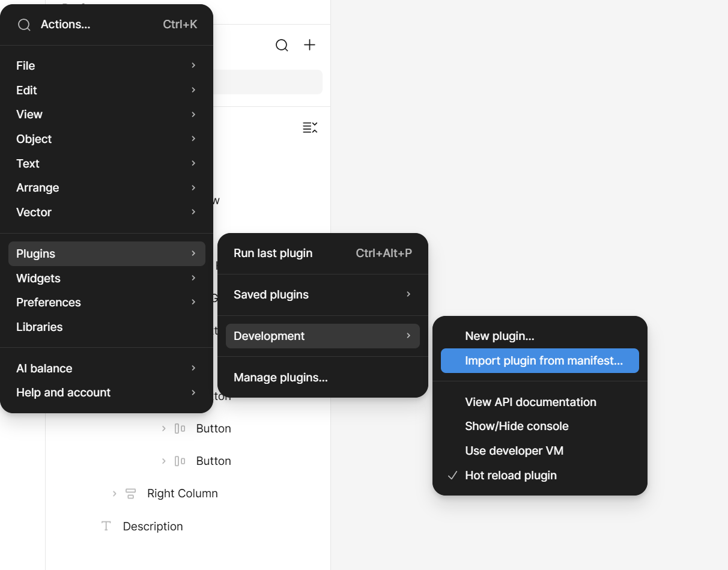This screenshot has width=728, height=570.
Task: Open the AI balance submenu
Action: pyautogui.click(x=107, y=368)
